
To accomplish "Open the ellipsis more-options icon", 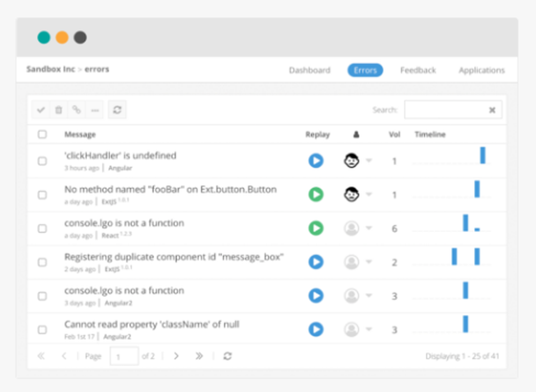I will 95,109.
